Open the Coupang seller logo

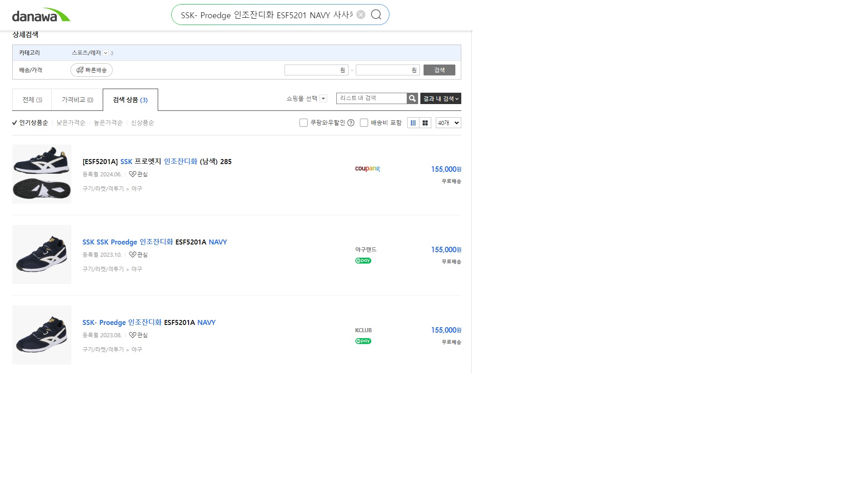point(368,169)
